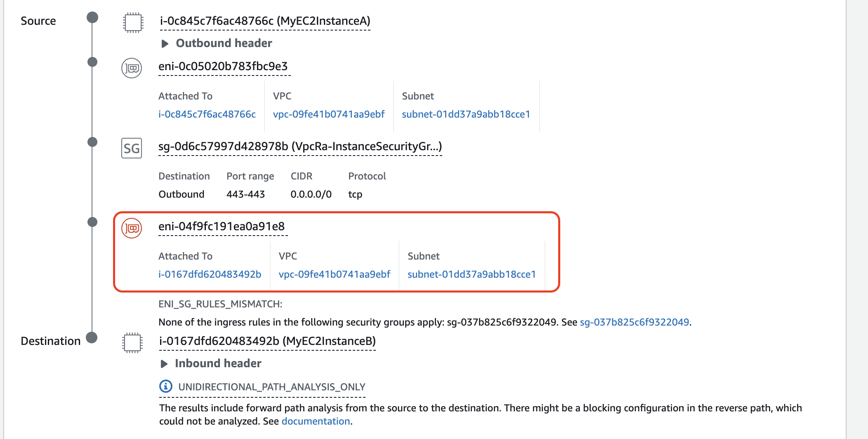Open the first vpc-09fe41b0741aa9ebf link
Image resolution: width=868 pixels, height=439 pixels.
pos(329,114)
